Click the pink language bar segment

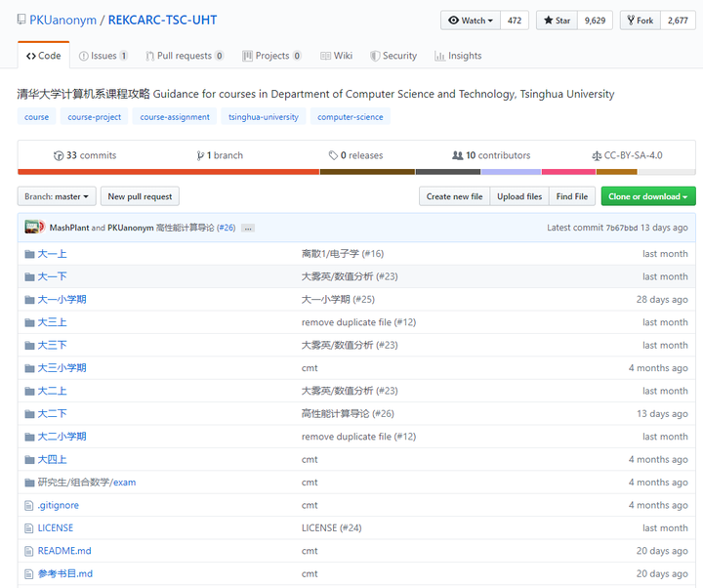click(568, 172)
